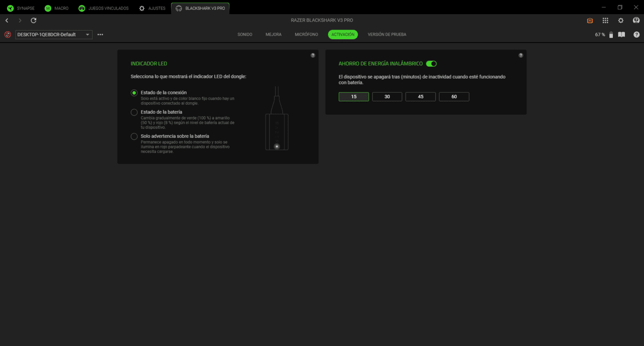The width and height of the screenshot is (644, 346).
Task: Click the Indicador LED panel help icon
Action: coord(313,55)
